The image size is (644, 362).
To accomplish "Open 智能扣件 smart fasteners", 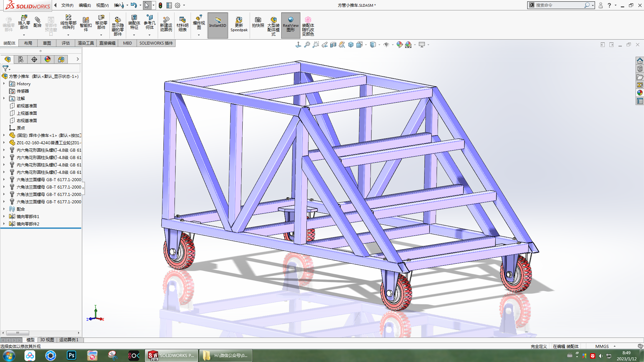I will coord(86,24).
